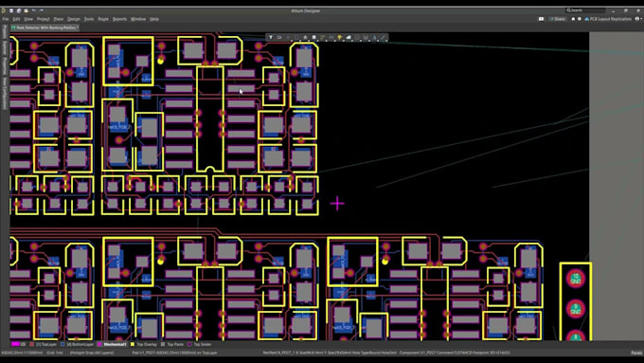
Task: Open the Place menu
Action: coord(59,19)
